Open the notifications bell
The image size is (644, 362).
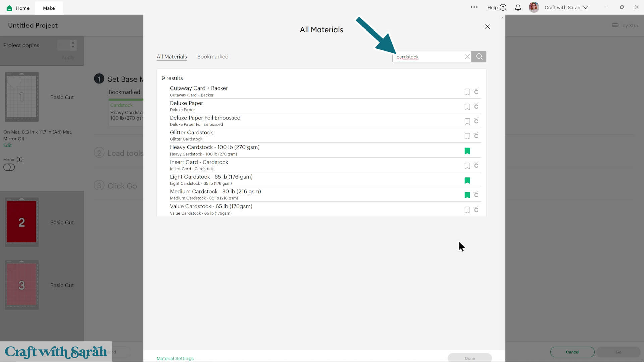pyautogui.click(x=518, y=7)
